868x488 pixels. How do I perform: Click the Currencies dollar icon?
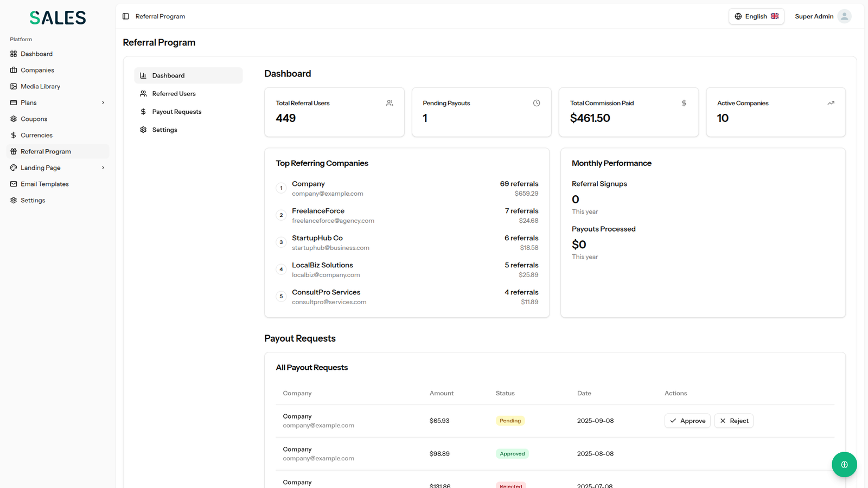(x=14, y=135)
